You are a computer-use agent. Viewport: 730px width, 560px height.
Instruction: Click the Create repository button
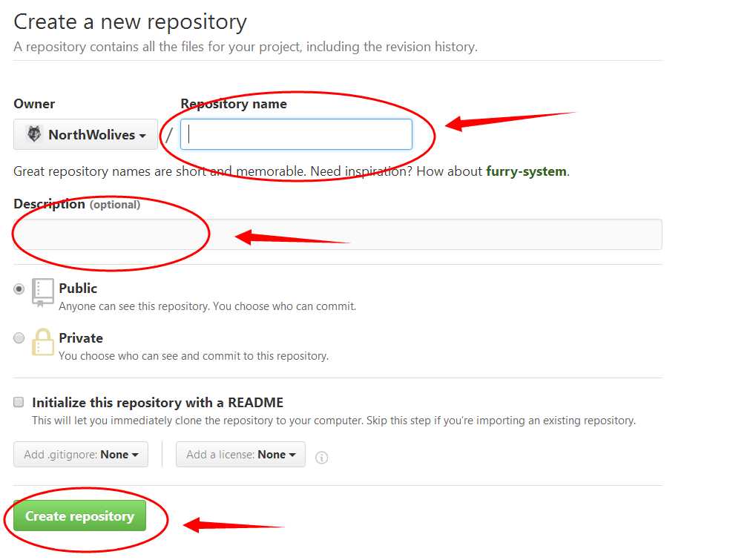coord(79,515)
